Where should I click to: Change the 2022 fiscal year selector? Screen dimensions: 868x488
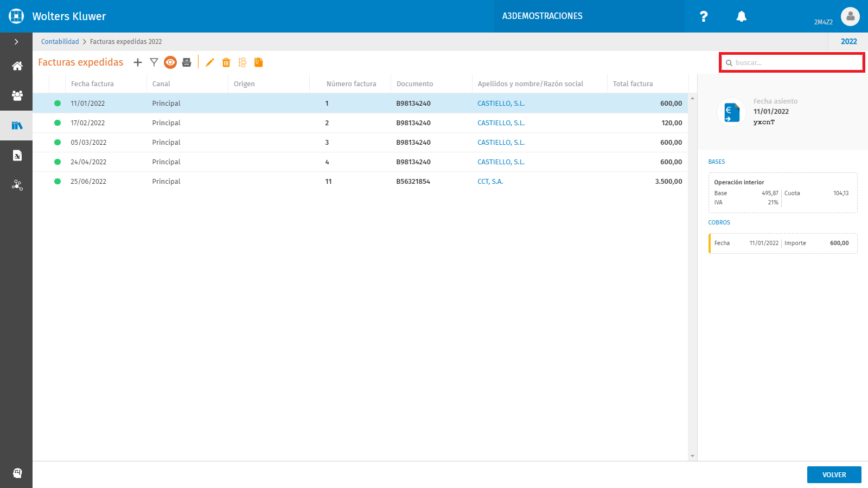(x=848, y=42)
